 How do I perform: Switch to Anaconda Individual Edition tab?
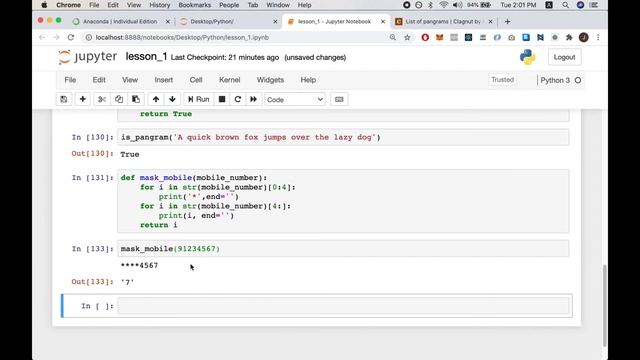120,21
